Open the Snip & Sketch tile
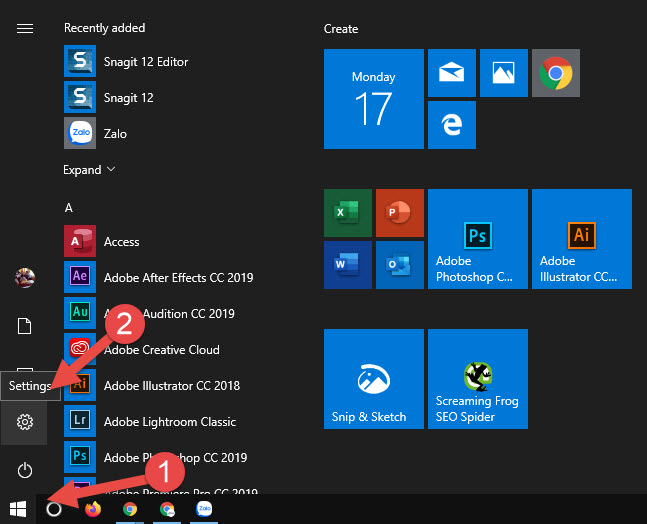The height and width of the screenshot is (524, 647). 371,377
